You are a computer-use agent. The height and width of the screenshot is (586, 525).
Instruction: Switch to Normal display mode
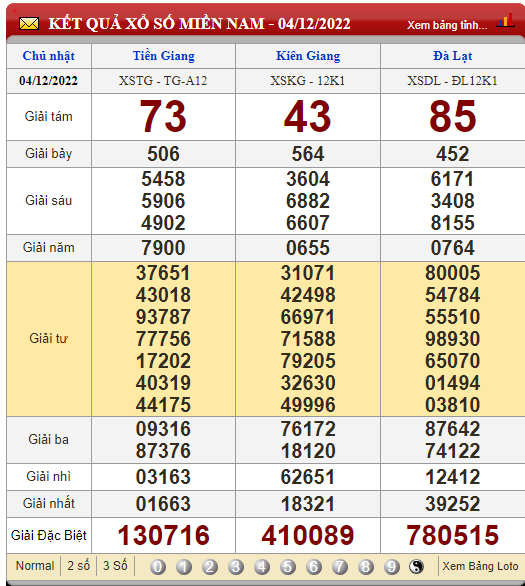(x=35, y=566)
